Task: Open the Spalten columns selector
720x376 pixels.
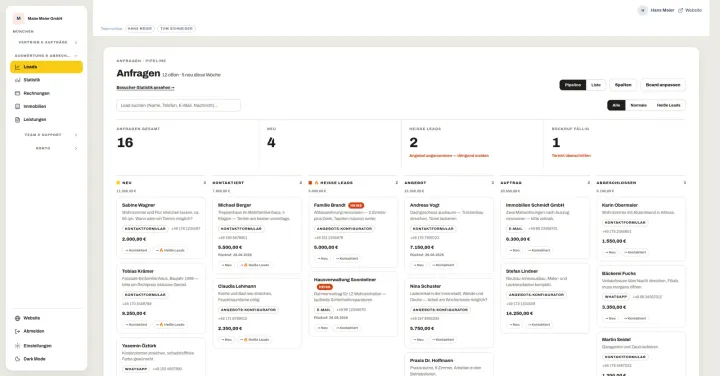Action: (x=623, y=85)
